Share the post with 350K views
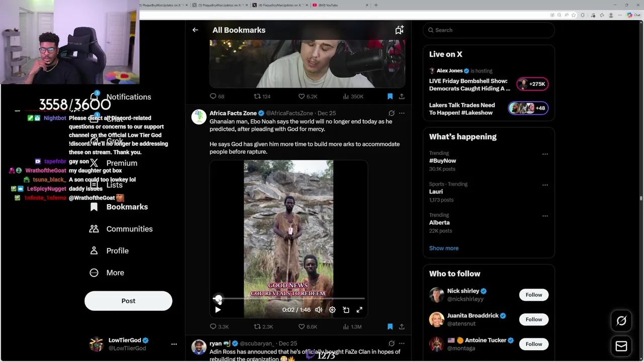 [401, 97]
